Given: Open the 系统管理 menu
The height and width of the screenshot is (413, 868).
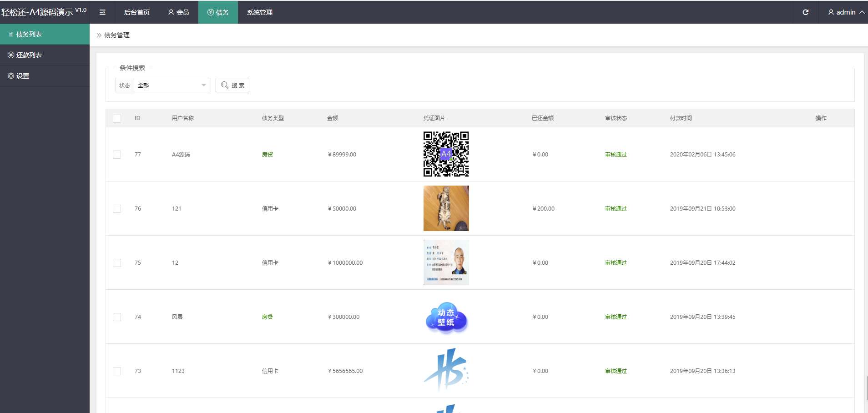Looking at the screenshot, I should tap(259, 12).
